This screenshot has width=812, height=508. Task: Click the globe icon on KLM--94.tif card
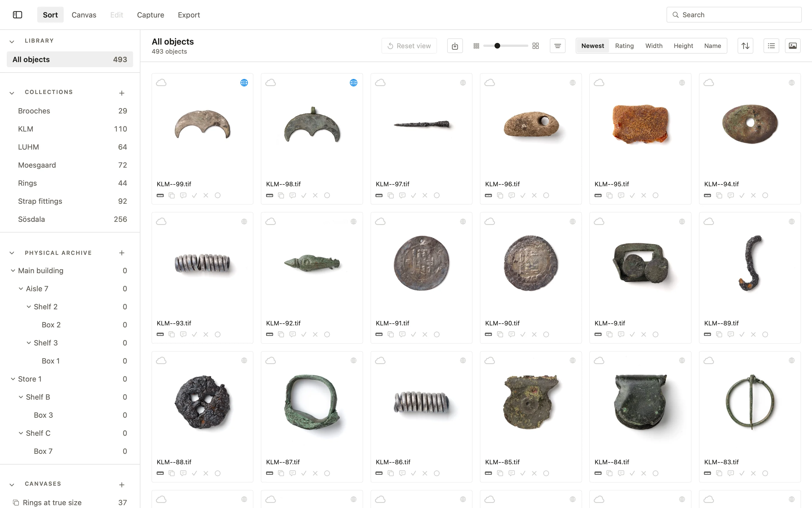pyautogui.click(x=791, y=83)
